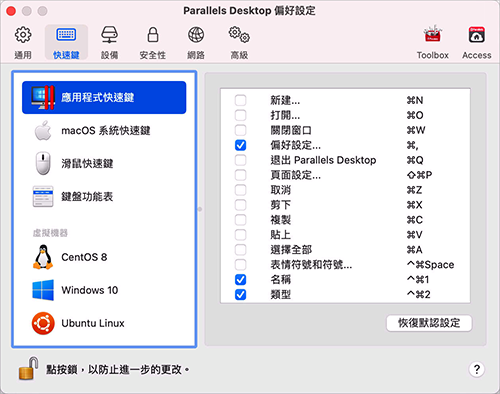The image size is (500, 394).
Task: Uncheck the 類型 shortcut checkbox
Action: [x=240, y=294]
